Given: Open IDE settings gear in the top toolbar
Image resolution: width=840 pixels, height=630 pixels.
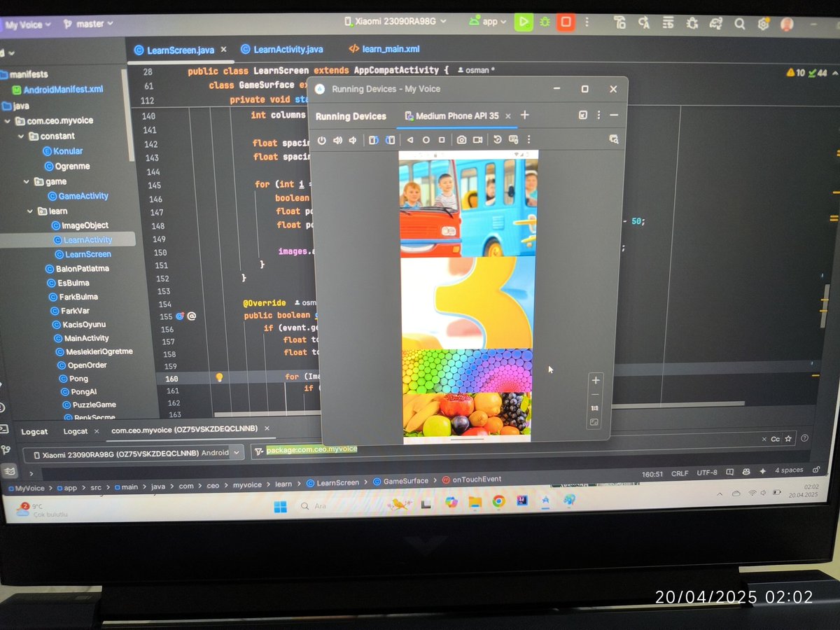Looking at the screenshot, I should [x=764, y=23].
